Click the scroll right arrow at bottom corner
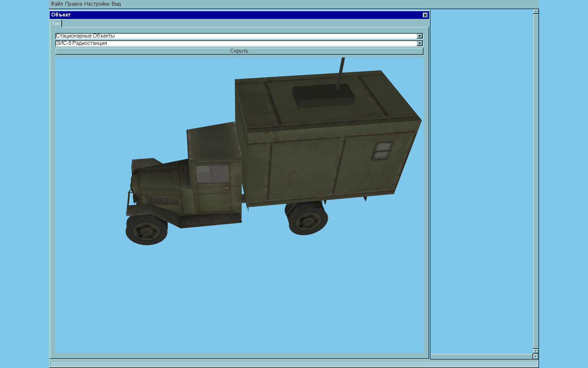This screenshot has height=368, width=588. (536, 356)
